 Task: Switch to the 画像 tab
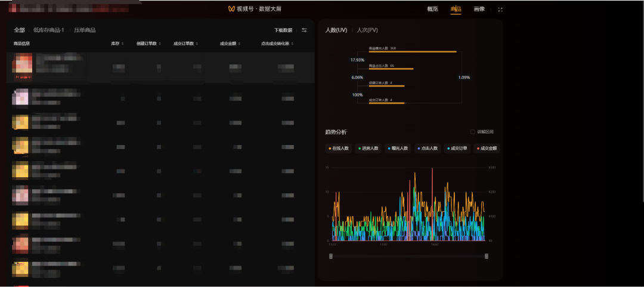479,9
